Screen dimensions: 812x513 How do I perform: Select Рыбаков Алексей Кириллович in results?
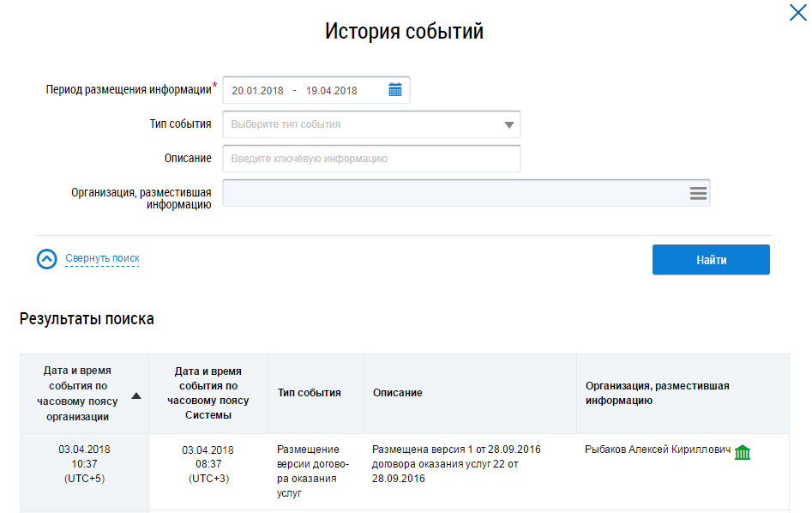coord(657,450)
